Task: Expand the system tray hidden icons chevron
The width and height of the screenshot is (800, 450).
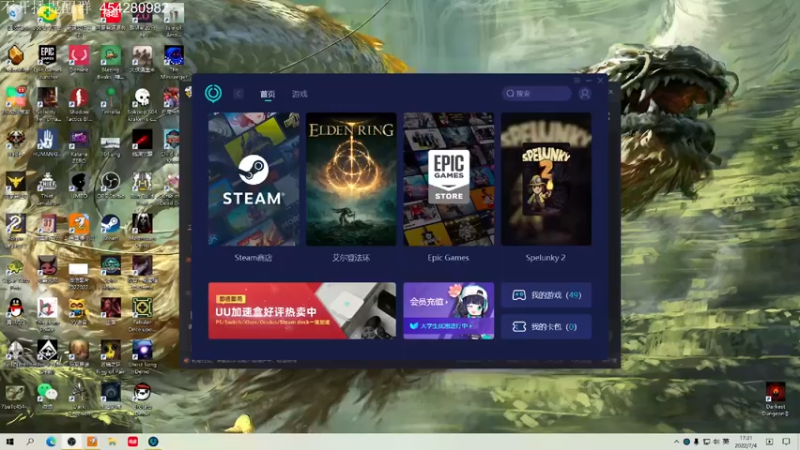Action: 677,442
